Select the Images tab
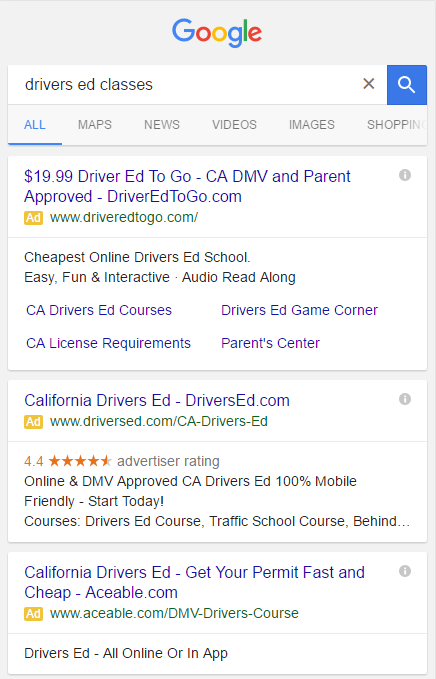Viewport: 436px width, 679px height. 312,125
